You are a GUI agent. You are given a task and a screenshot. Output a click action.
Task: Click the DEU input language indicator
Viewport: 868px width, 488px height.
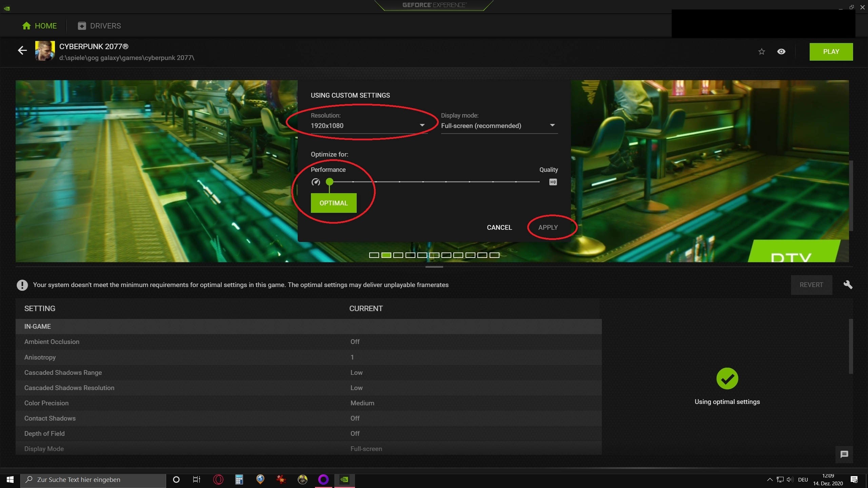803,480
